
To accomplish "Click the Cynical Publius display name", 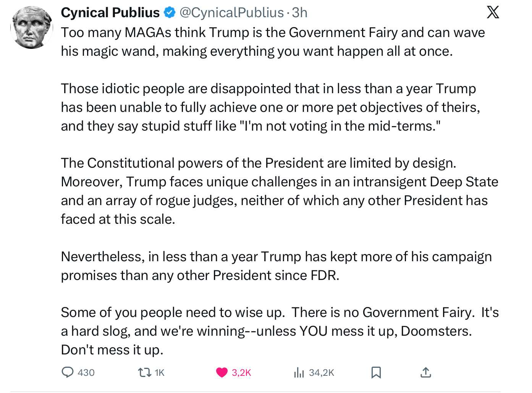I will (110, 13).
